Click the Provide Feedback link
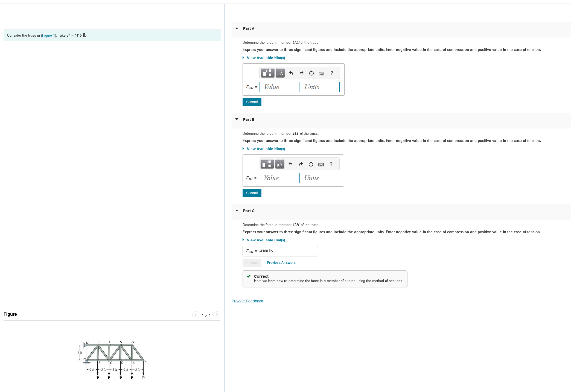The width and height of the screenshot is (571, 392). coord(247,301)
